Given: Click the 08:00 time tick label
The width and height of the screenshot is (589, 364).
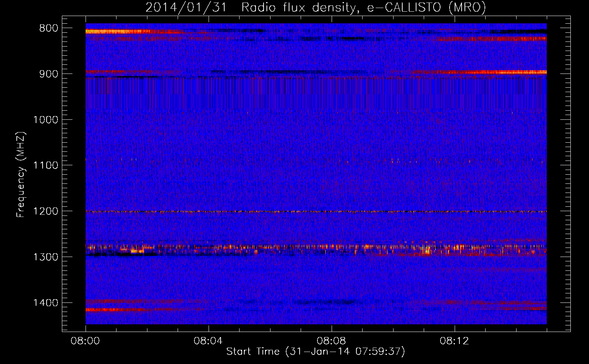Looking at the screenshot, I should 86,341.
